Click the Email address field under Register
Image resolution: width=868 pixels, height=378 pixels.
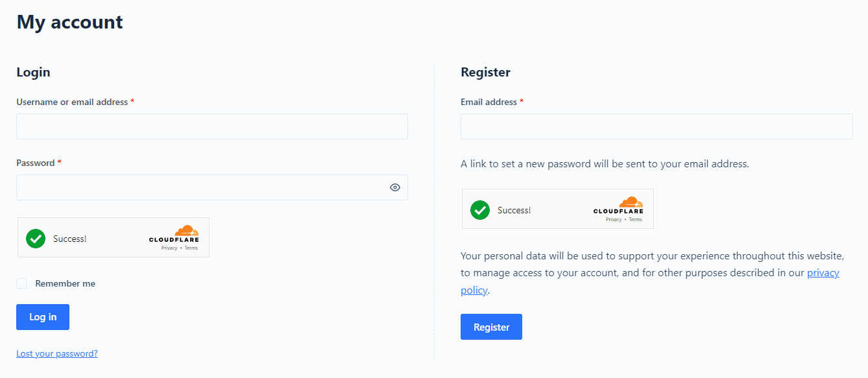pyautogui.click(x=656, y=126)
